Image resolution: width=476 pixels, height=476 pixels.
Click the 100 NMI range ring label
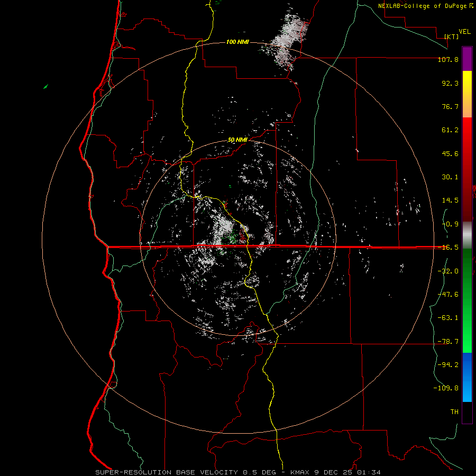tap(237, 42)
